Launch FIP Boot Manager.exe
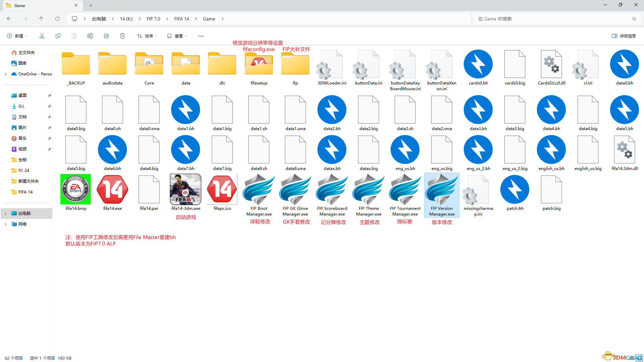 pos(258,189)
